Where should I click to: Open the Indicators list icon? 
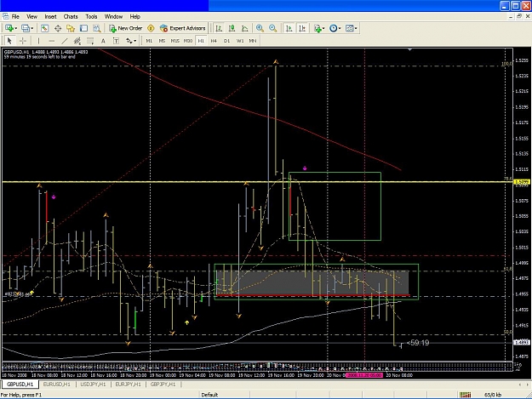tap(317, 28)
